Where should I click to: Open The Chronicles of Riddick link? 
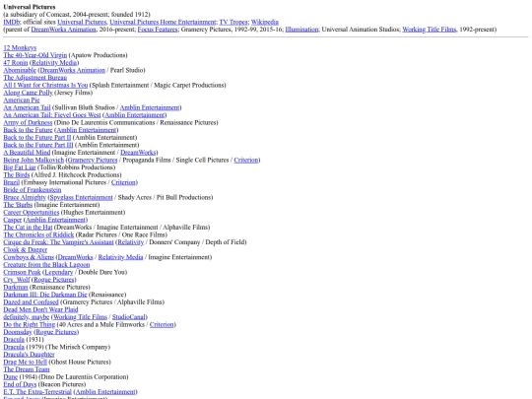point(38,234)
